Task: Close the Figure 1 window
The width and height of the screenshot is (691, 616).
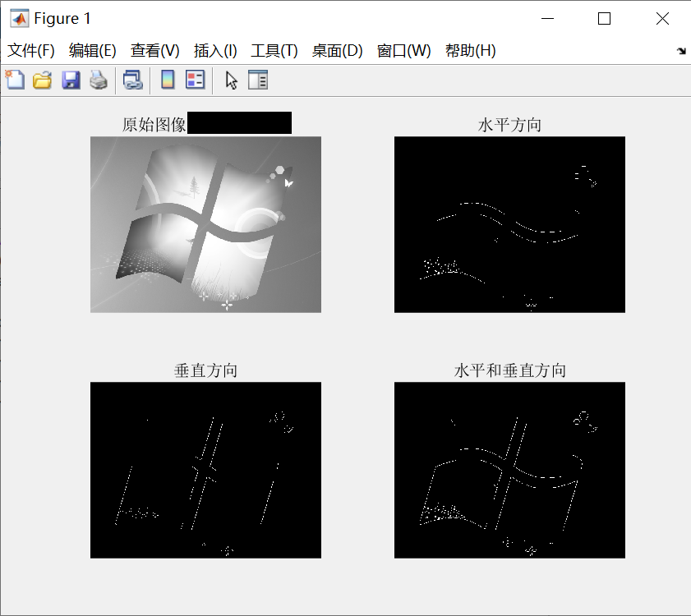Action: [662, 19]
